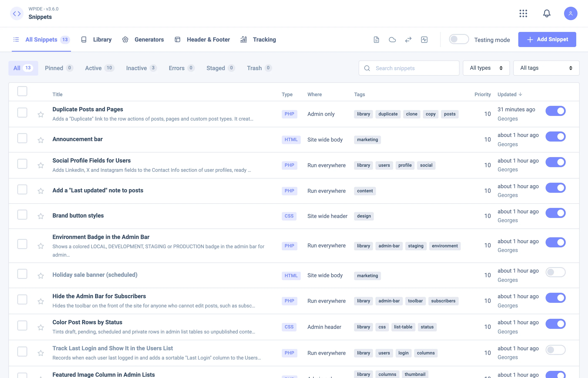Check the select-all checkbox in table header
The height and width of the screenshot is (378, 588).
coord(22,91)
